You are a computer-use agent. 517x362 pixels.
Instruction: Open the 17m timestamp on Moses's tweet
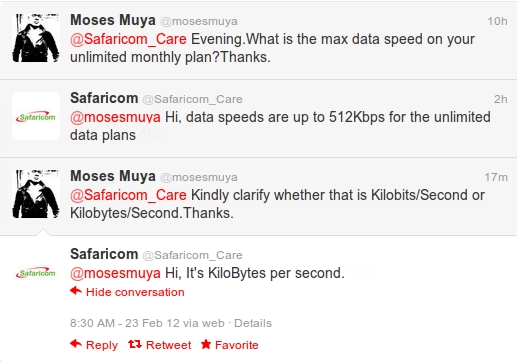496,177
